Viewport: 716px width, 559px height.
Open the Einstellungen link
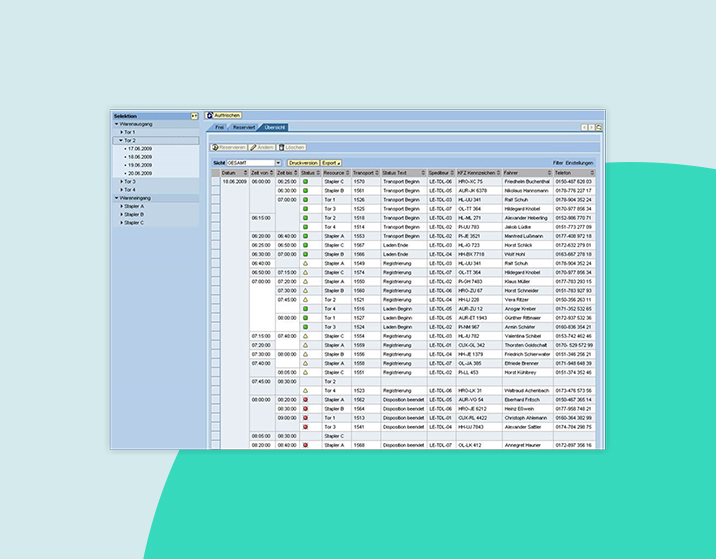point(581,162)
